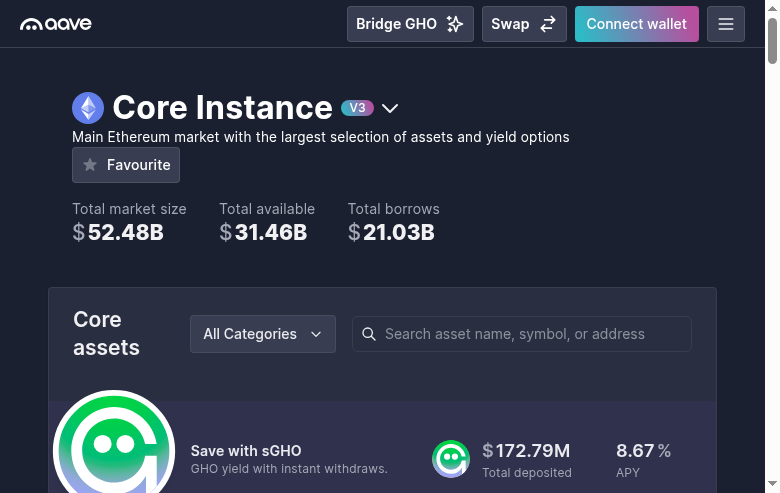Click the small GHO icon near total deposited
The image size is (780, 493).
point(451,459)
